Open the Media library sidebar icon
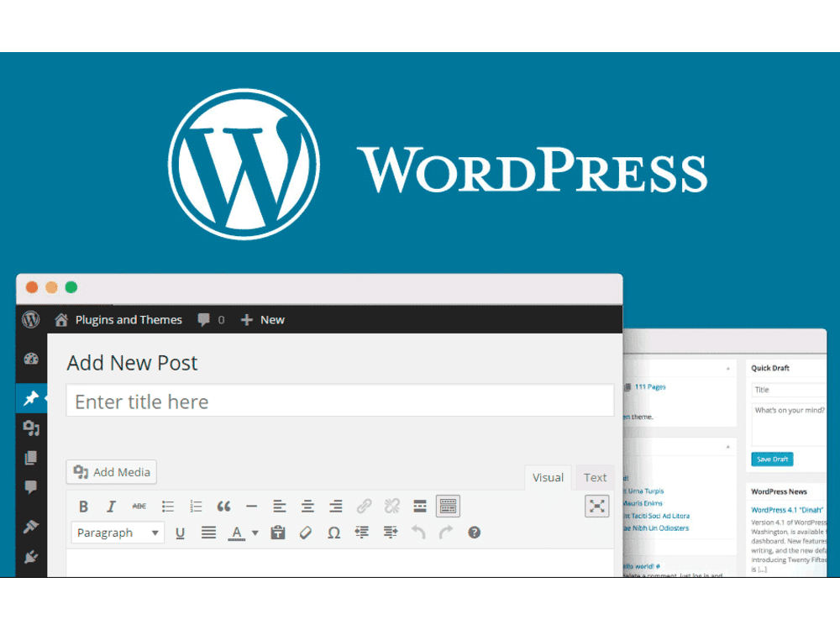This screenshot has height=630, width=840. click(x=31, y=428)
